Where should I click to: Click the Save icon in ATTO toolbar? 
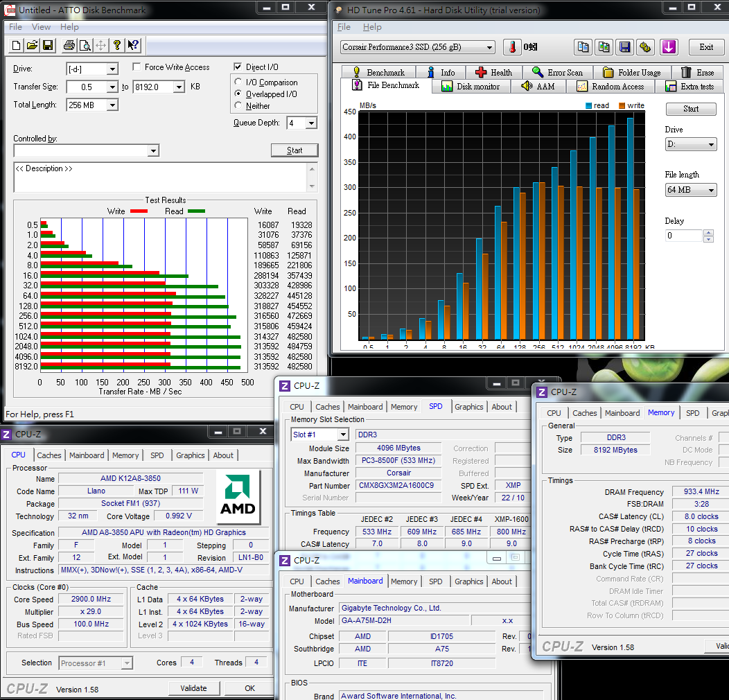[x=48, y=46]
